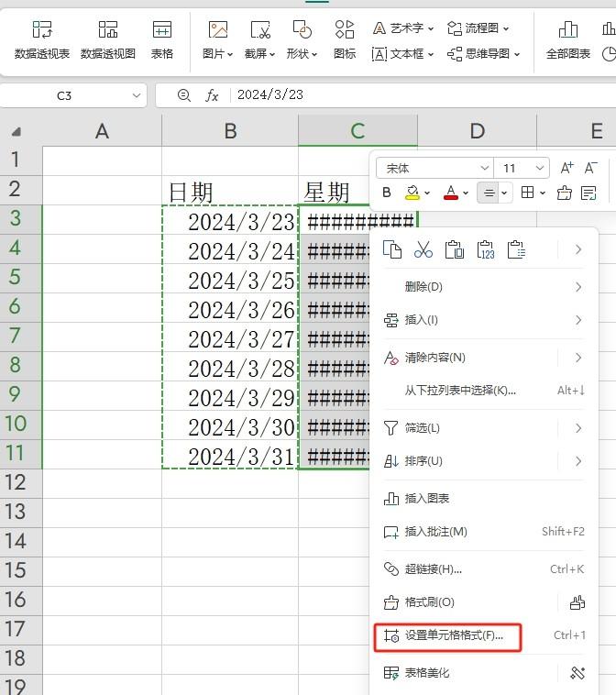616x695 pixels.
Task: Open the 排序(U) sort submenu
Action: pos(484,461)
